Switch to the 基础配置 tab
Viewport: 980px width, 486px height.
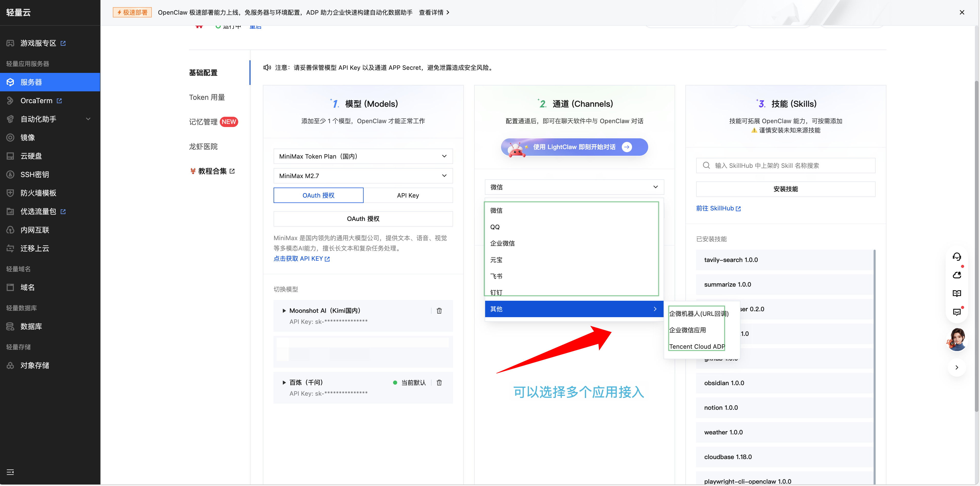click(x=203, y=73)
